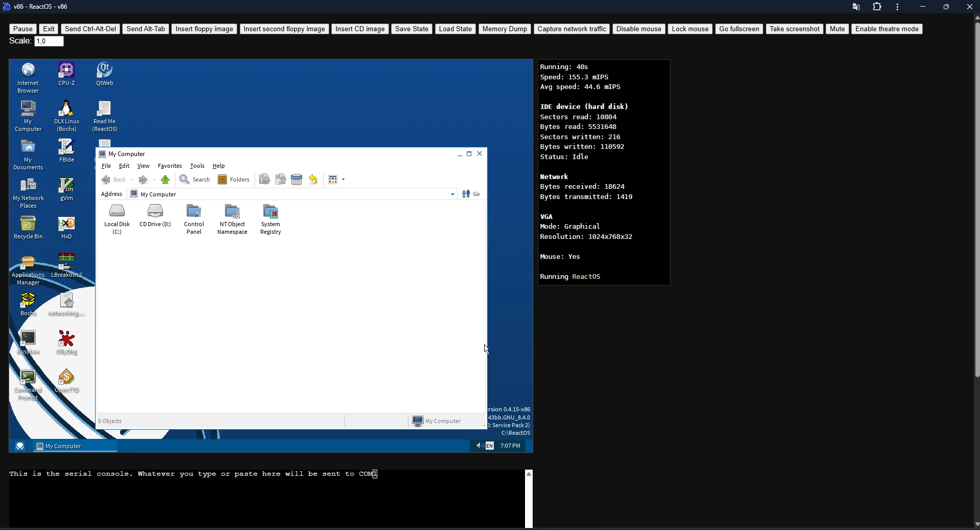Select the CPU-Z desktop icon
Viewport: 980px width, 530px height.
[66, 75]
